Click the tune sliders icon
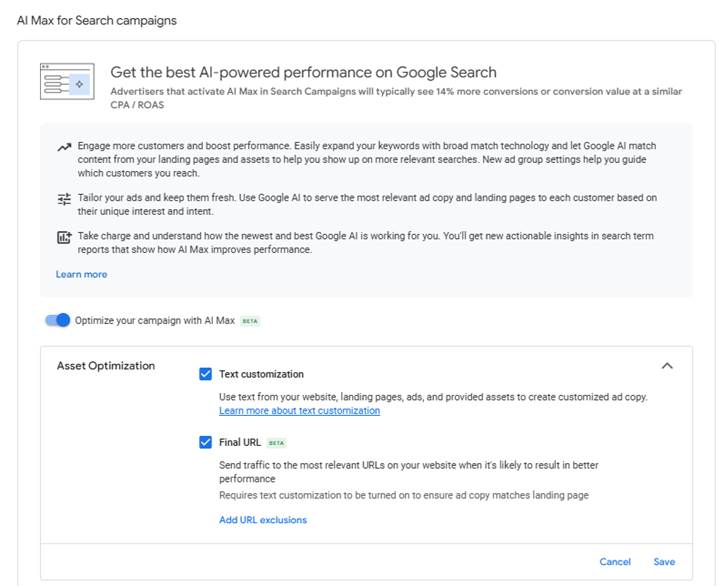724x586 pixels. [65, 199]
